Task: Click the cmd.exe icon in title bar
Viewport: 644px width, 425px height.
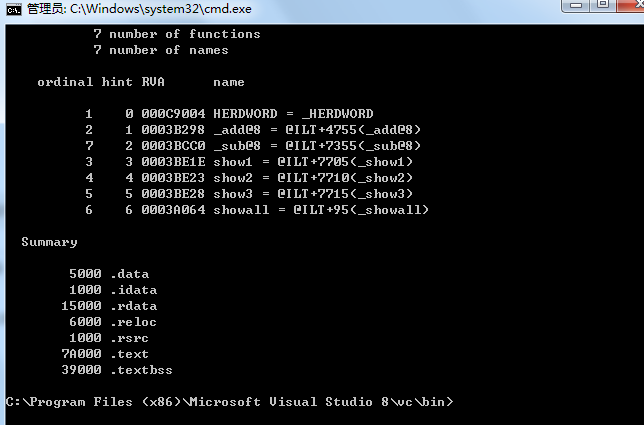Action: pyautogui.click(x=14, y=9)
